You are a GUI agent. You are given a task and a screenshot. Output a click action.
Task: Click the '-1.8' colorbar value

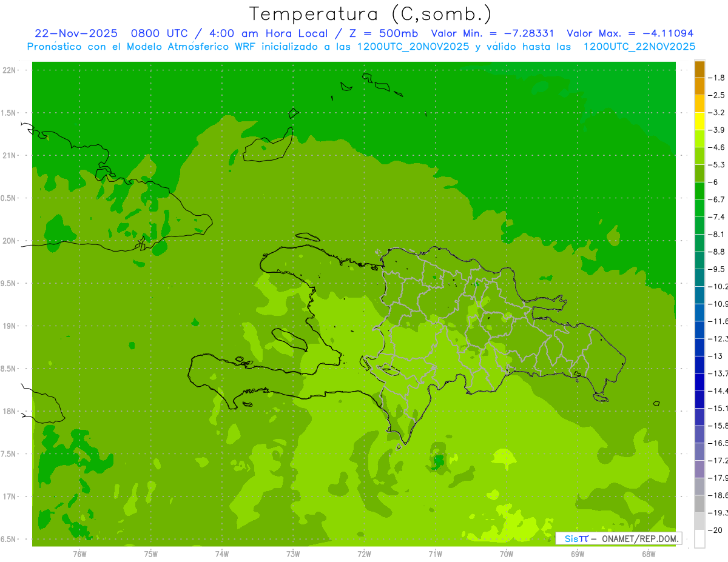[716, 78]
